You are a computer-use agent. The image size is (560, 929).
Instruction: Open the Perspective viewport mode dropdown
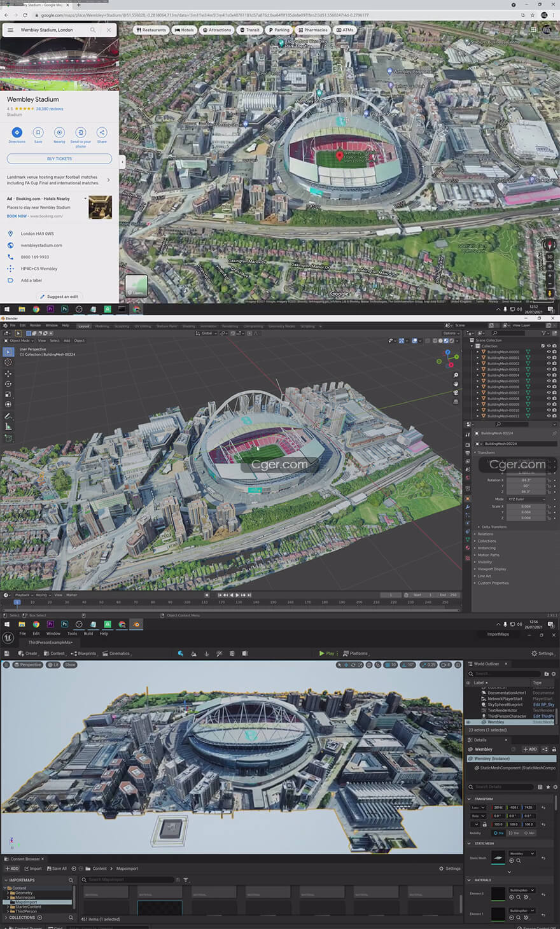coord(27,665)
